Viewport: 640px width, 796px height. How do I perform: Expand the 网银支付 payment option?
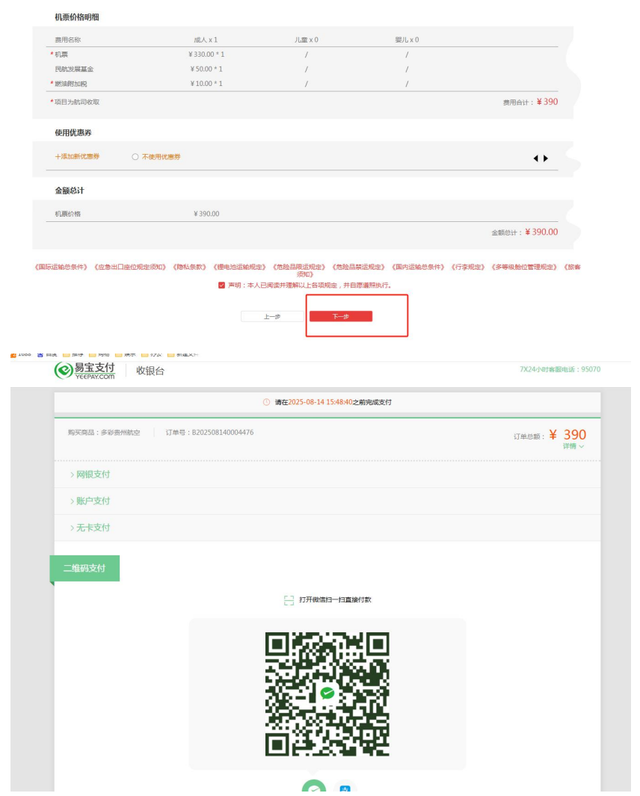90,474
